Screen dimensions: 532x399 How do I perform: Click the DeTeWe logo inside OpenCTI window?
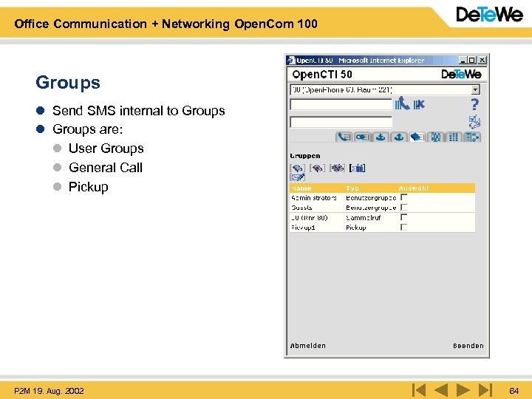[461, 75]
